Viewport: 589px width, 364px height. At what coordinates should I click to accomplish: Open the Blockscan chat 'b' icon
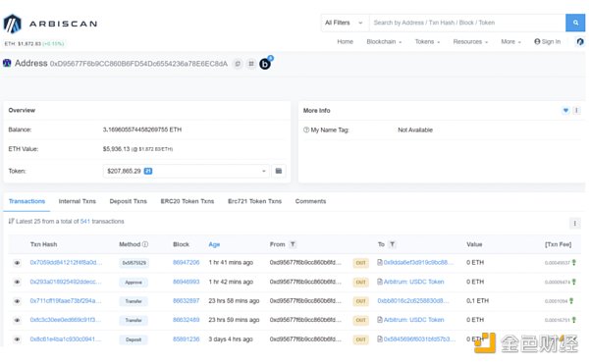tap(265, 64)
